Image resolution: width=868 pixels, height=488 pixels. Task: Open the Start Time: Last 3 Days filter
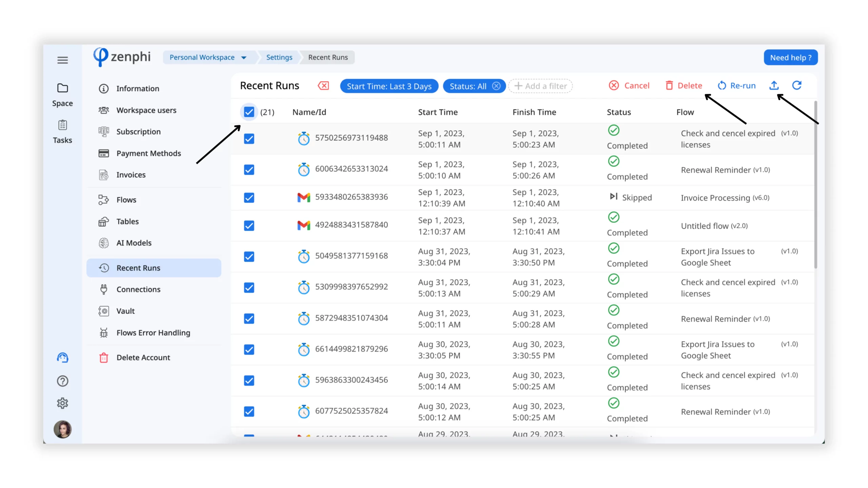pos(389,86)
